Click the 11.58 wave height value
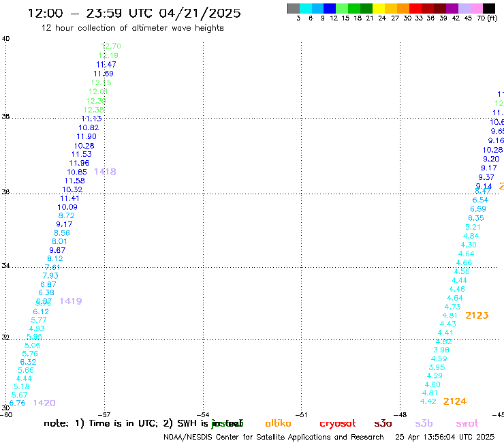The height and width of the screenshot is (443, 504). click(x=74, y=181)
